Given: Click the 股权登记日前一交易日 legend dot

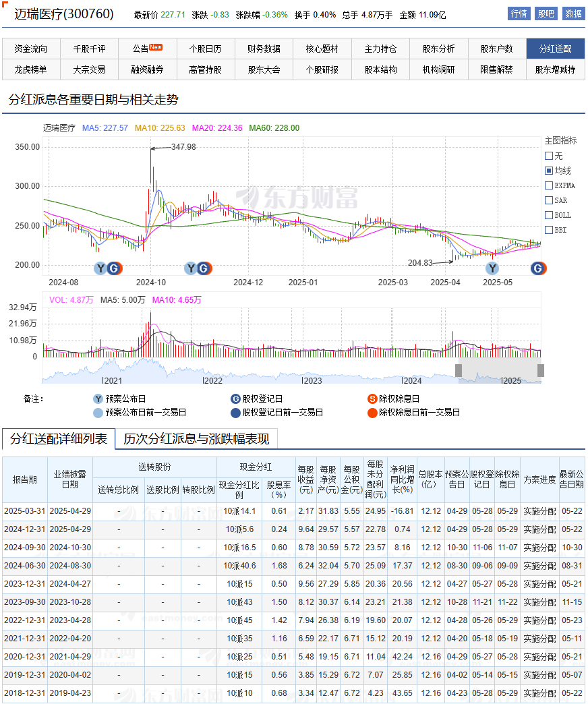Looking at the screenshot, I should click(x=235, y=413).
